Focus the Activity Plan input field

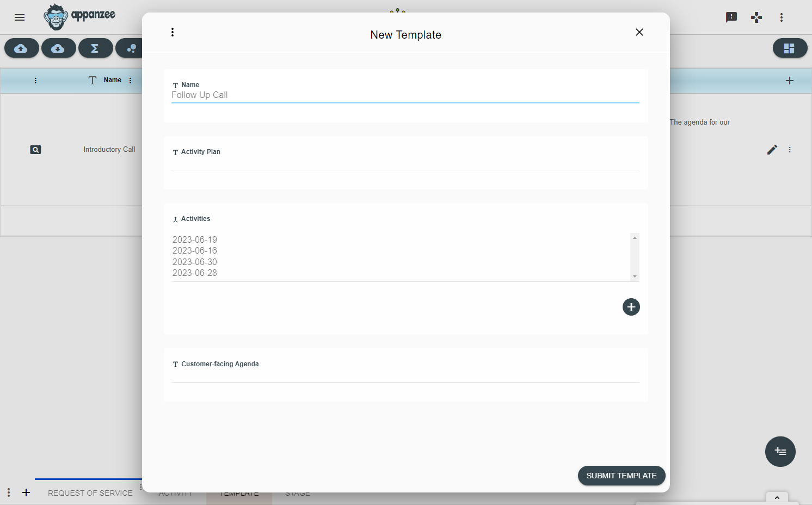tap(405, 163)
